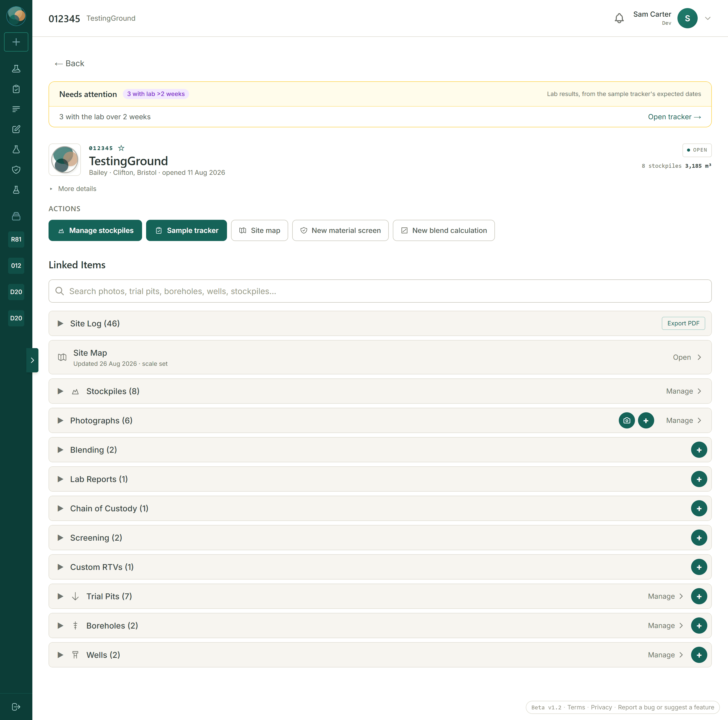Add a new Custom RTV
The width and height of the screenshot is (728, 720).
tap(699, 567)
